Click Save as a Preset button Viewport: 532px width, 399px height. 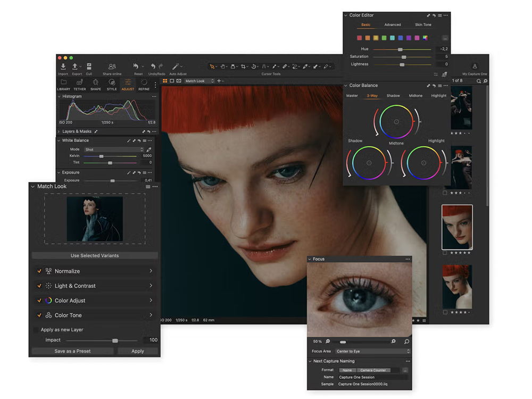[x=72, y=351]
